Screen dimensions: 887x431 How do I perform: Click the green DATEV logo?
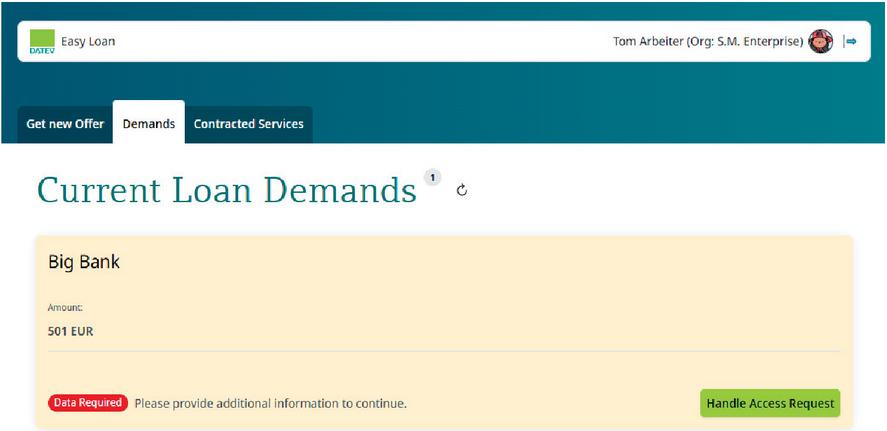(x=41, y=42)
